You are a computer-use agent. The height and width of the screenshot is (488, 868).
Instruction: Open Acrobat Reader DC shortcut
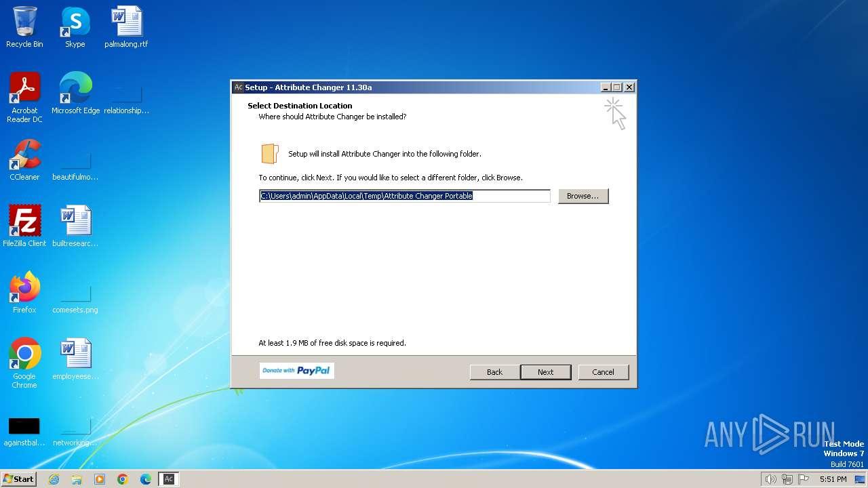point(24,98)
